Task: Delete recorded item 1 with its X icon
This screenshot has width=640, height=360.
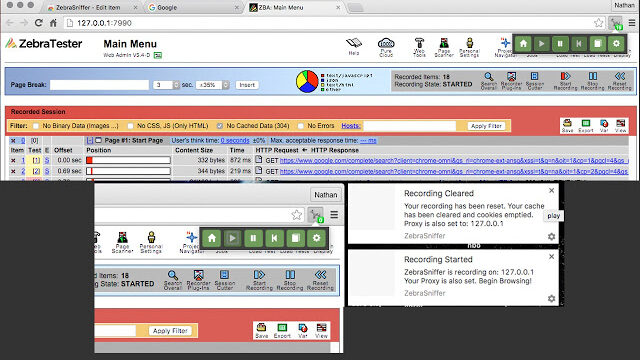Action: pyautogui.click(x=13, y=160)
